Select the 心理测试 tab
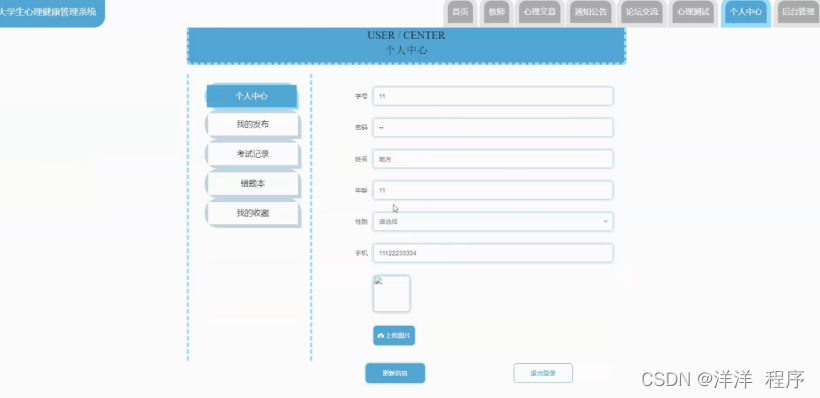Image resolution: width=820 pixels, height=398 pixels. [693, 13]
